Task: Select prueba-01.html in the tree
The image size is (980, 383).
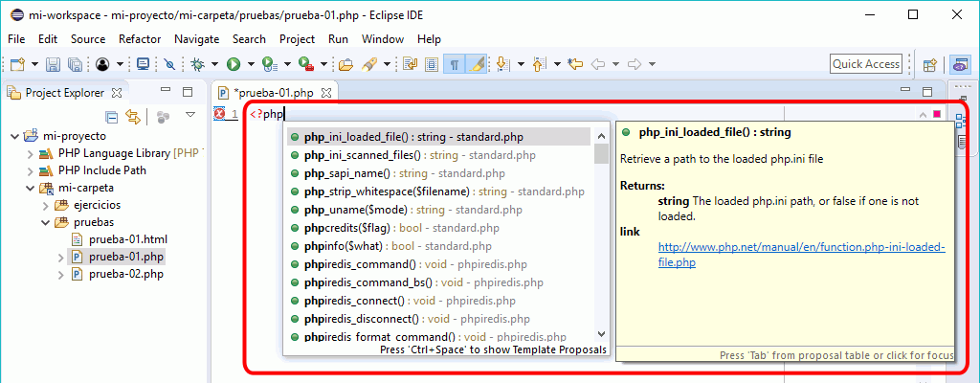Action: 127,239
